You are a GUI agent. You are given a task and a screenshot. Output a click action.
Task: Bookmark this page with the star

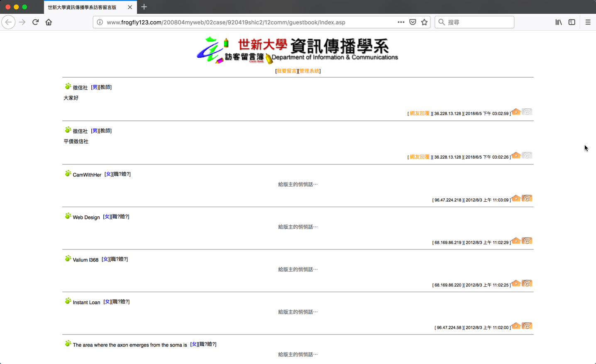(x=424, y=22)
